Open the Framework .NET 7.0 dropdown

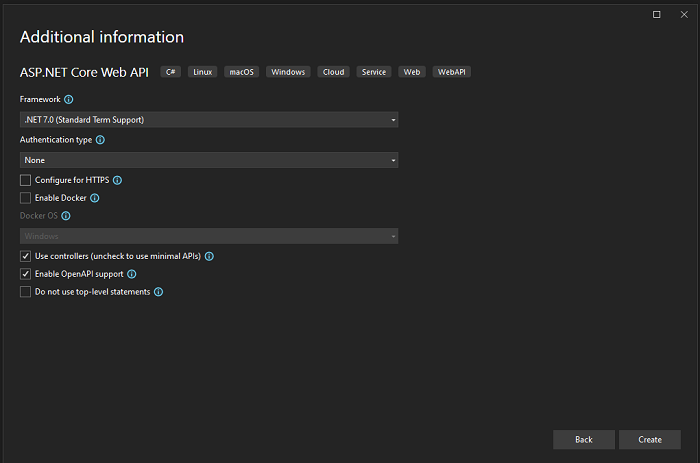coord(209,120)
